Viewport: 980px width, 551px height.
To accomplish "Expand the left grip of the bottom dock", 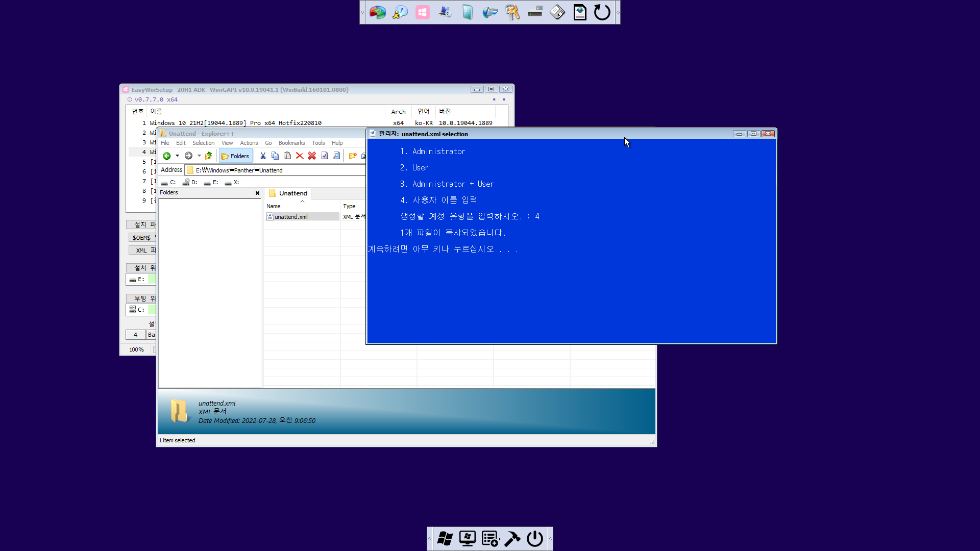I will coord(430,539).
